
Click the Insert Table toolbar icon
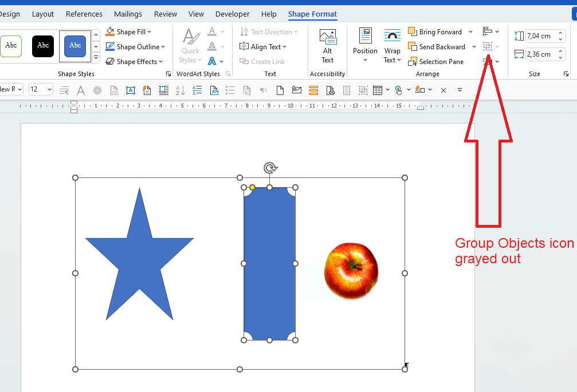pyautogui.click(x=378, y=90)
